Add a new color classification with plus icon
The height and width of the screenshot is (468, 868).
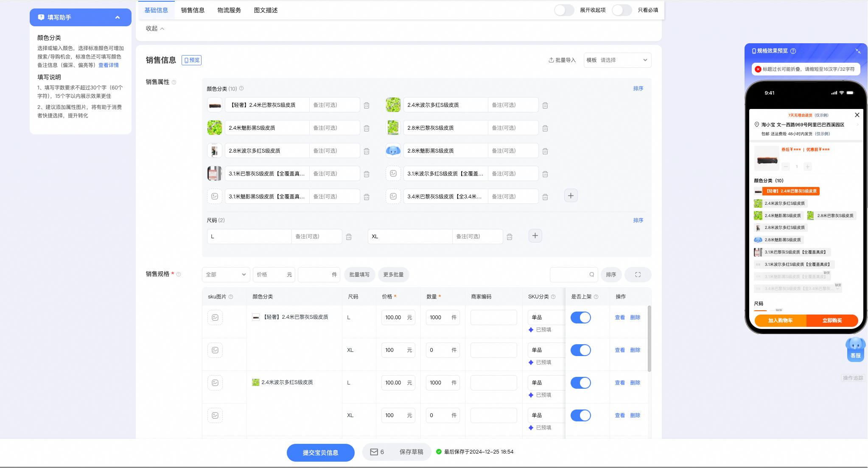tap(571, 196)
